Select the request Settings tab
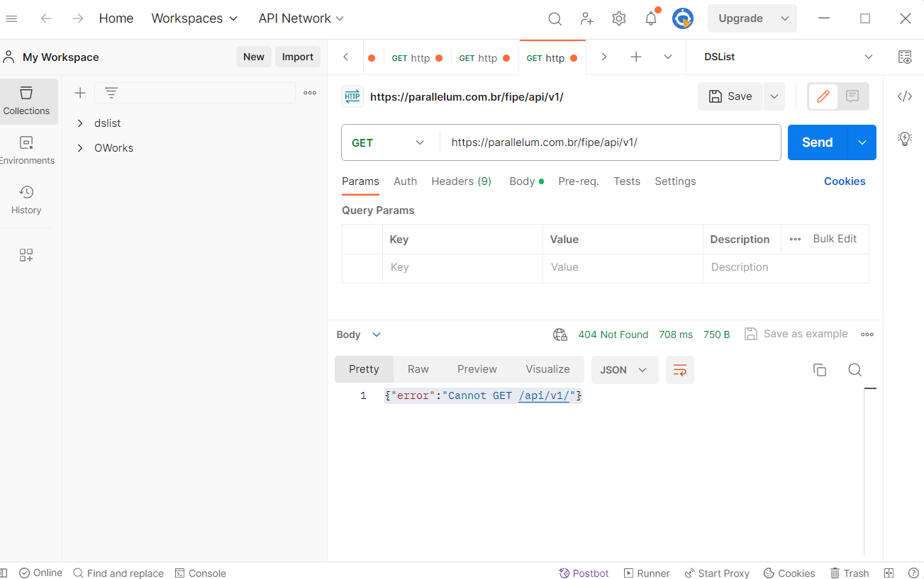924x579 pixels. (675, 181)
